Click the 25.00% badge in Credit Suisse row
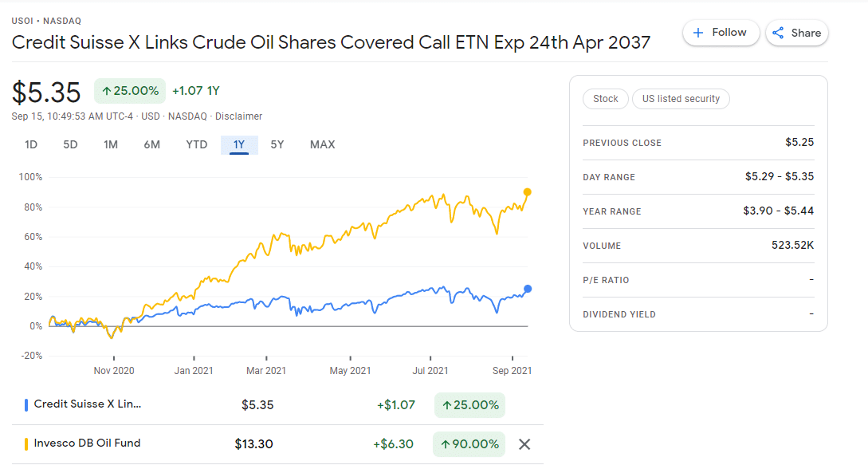Screen dimensions: 868x469 pyautogui.click(x=469, y=404)
